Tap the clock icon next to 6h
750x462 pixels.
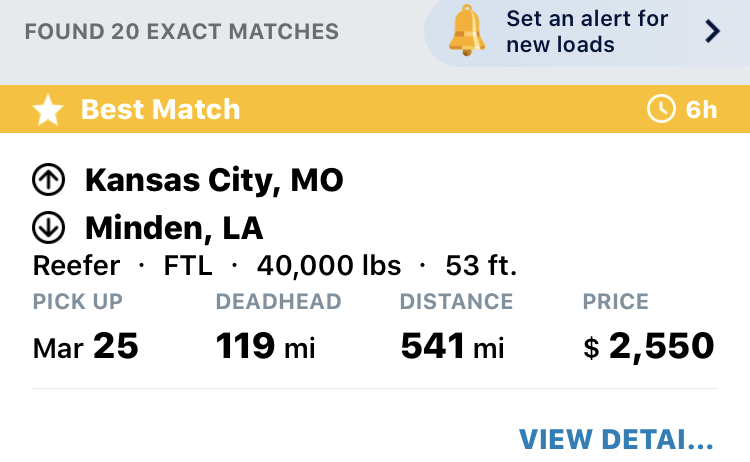point(661,109)
